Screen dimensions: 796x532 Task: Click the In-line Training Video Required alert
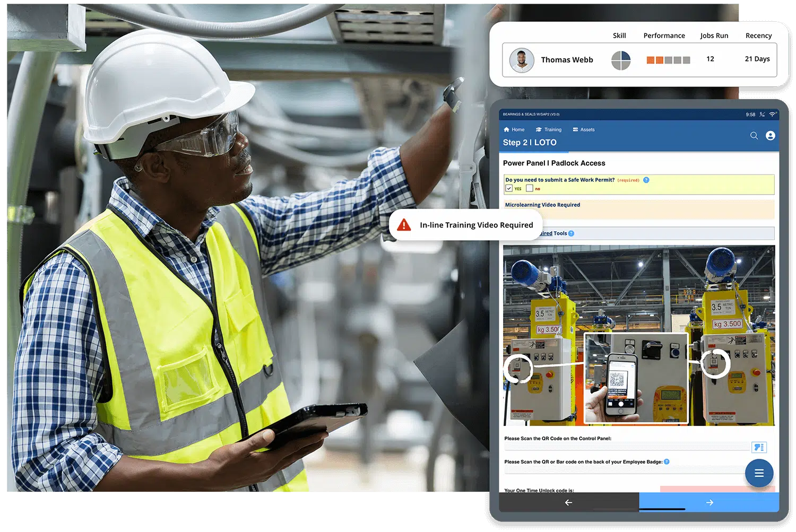(465, 225)
